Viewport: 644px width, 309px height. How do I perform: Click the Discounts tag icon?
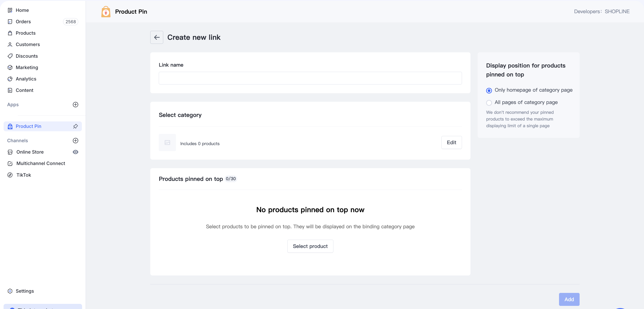10,56
